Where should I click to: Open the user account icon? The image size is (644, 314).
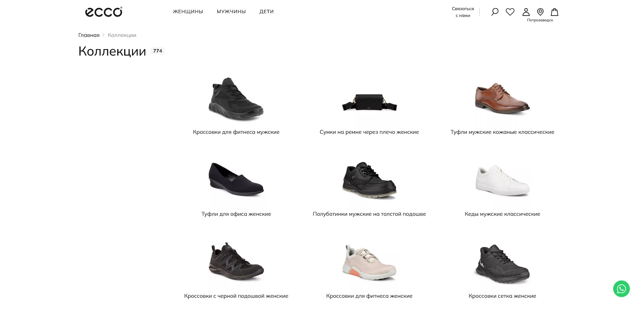[526, 12]
